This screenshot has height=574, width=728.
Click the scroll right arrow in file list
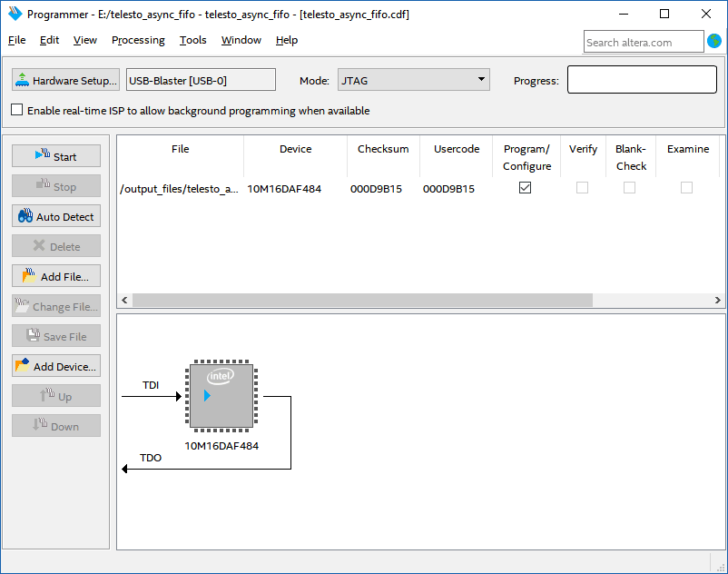click(718, 301)
